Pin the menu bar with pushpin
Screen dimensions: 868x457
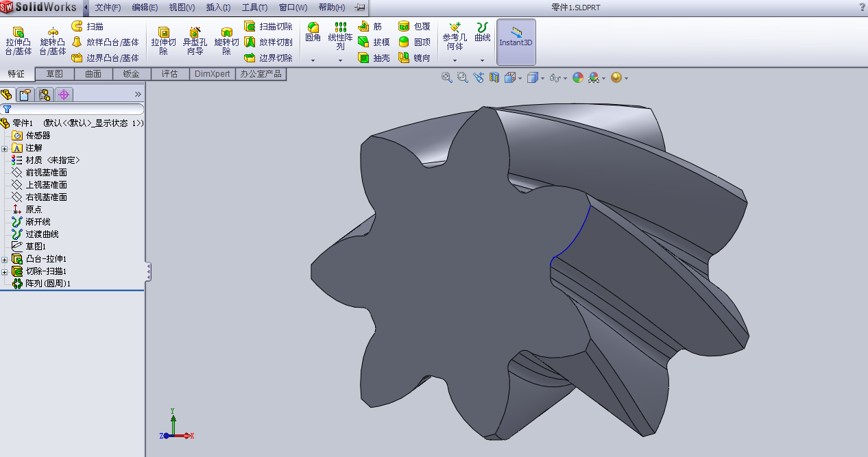point(360,8)
